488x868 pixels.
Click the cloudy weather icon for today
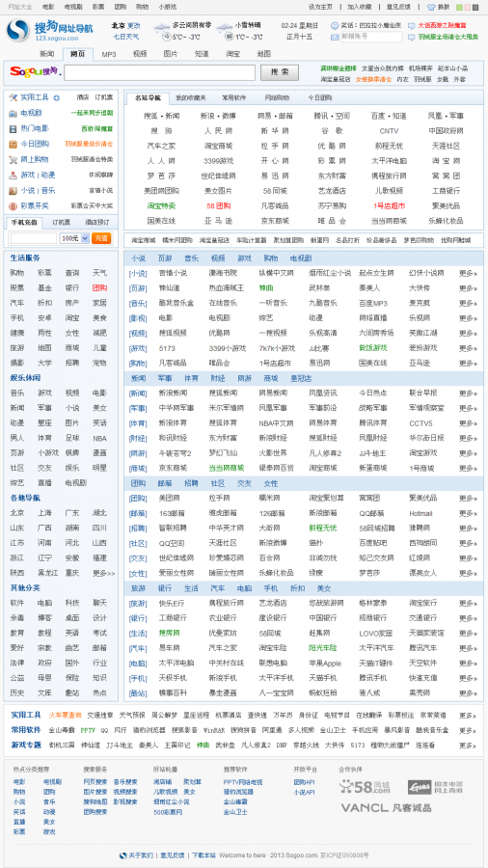tap(162, 27)
